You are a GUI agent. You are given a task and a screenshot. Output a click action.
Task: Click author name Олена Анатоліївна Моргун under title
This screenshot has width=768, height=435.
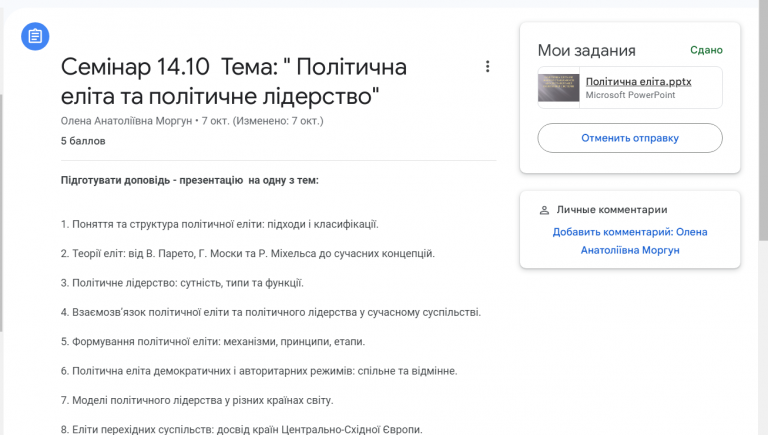126,121
